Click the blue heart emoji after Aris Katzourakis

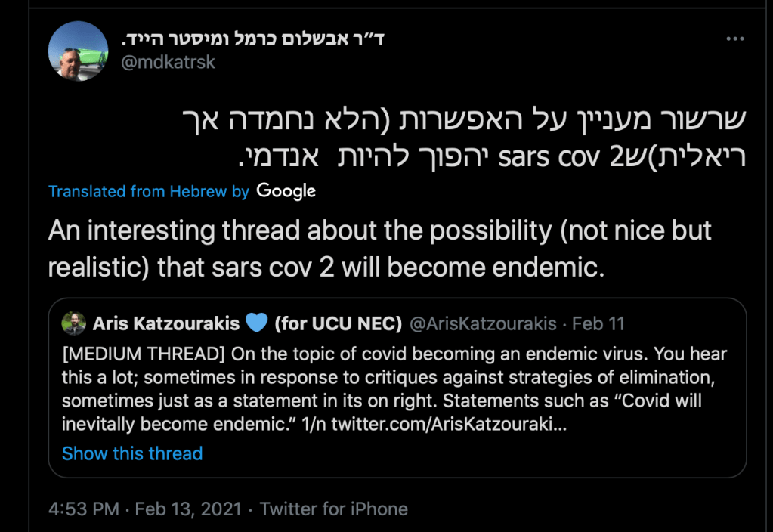(x=257, y=323)
